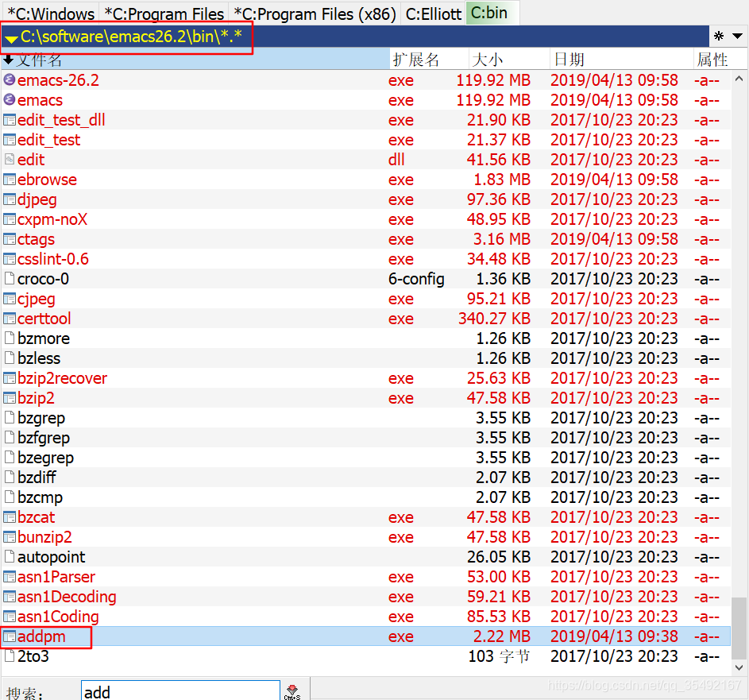
Task: Select the C:Elliott tab
Action: (433, 14)
